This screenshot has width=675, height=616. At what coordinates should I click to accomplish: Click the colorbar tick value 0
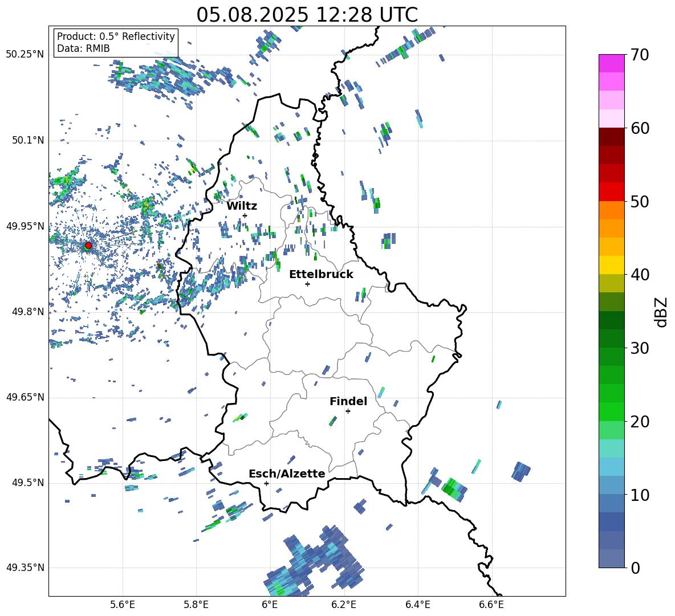(x=635, y=568)
